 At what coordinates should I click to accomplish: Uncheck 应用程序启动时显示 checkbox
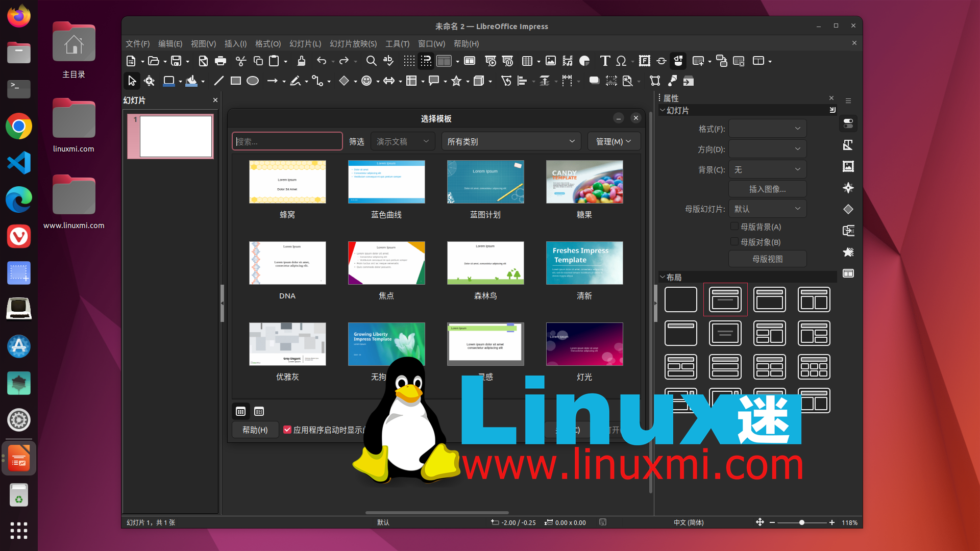(x=287, y=430)
